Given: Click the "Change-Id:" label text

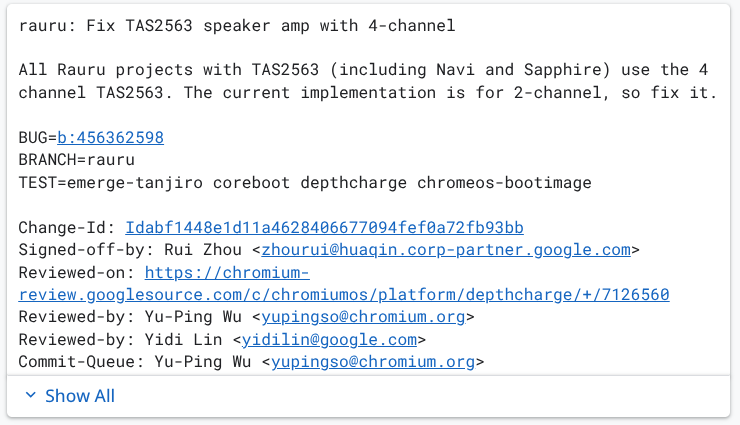Looking at the screenshot, I should [x=67, y=228].
